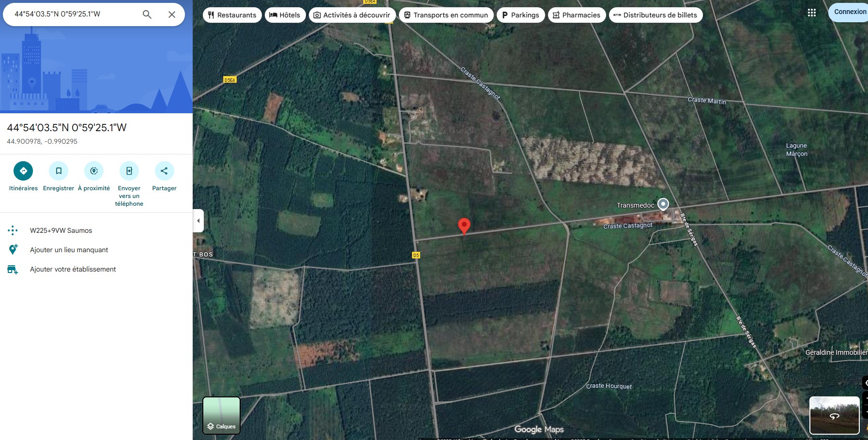
Task: Share location with Partager icon
Action: pyautogui.click(x=164, y=171)
